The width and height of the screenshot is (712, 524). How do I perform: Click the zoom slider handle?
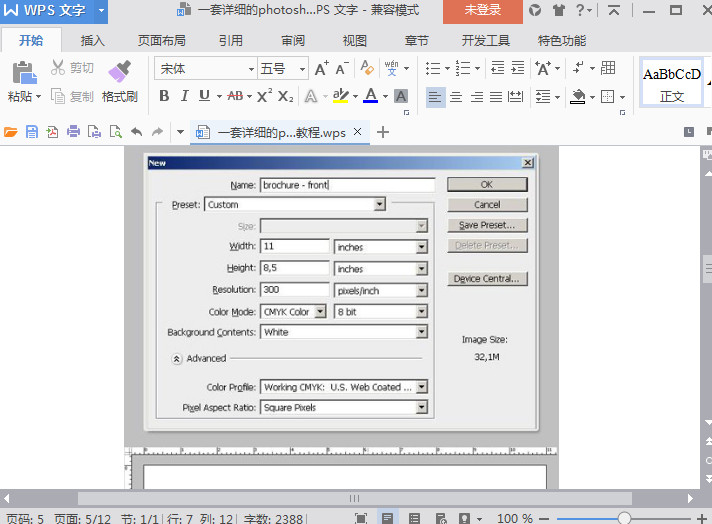click(624, 518)
